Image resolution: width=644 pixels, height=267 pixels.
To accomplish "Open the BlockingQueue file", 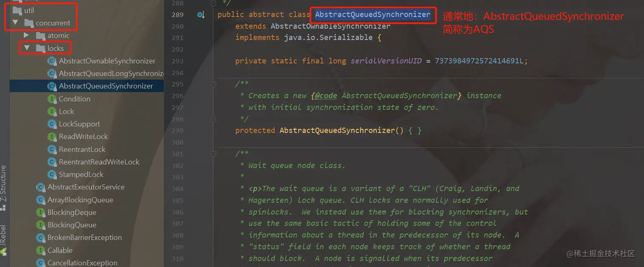I will tap(72, 225).
